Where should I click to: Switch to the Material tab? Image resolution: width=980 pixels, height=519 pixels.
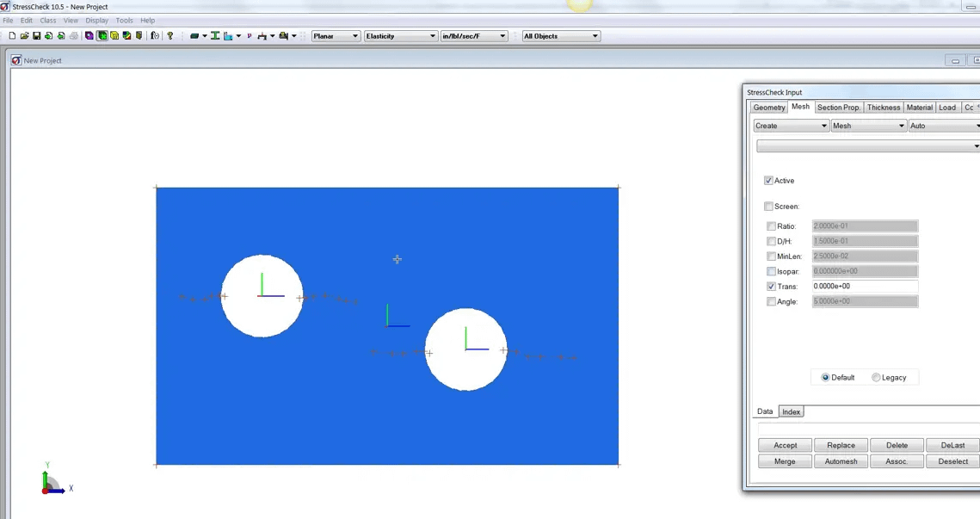pos(919,107)
